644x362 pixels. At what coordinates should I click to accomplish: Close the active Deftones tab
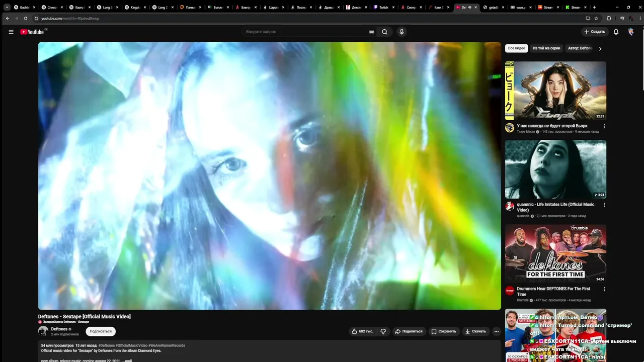coord(475,7)
